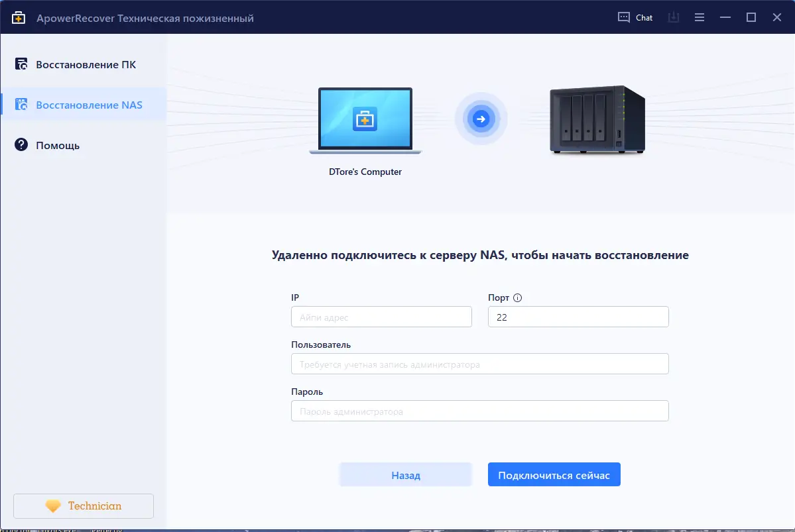Viewport: 795px width, 532px height.
Task: Select the Пароль administrator password field
Action: coord(479,411)
